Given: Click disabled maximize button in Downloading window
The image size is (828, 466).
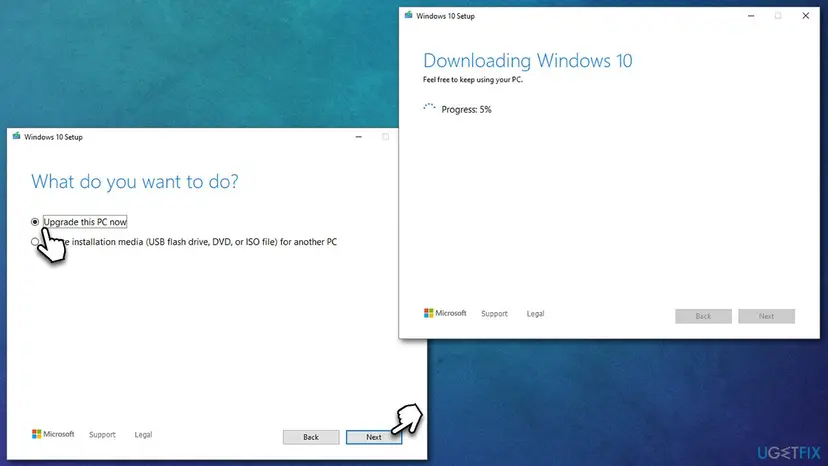Looking at the screenshot, I should [778, 16].
